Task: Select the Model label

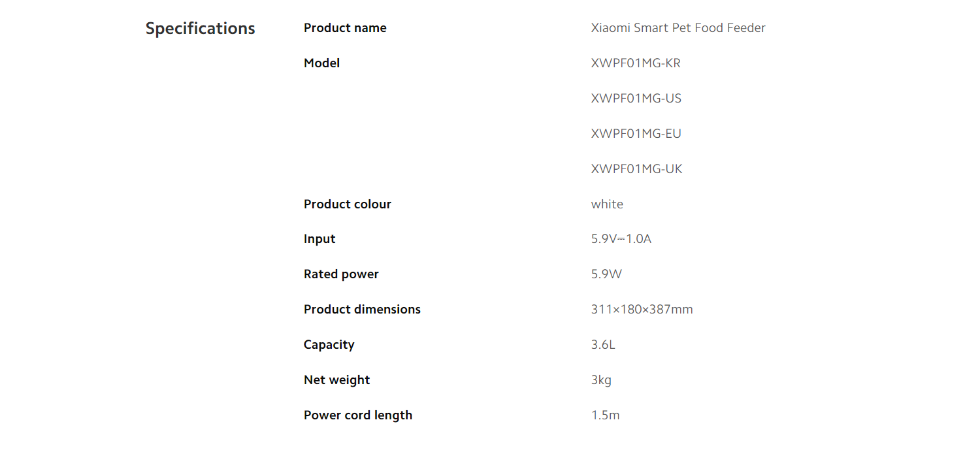Action: click(322, 63)
